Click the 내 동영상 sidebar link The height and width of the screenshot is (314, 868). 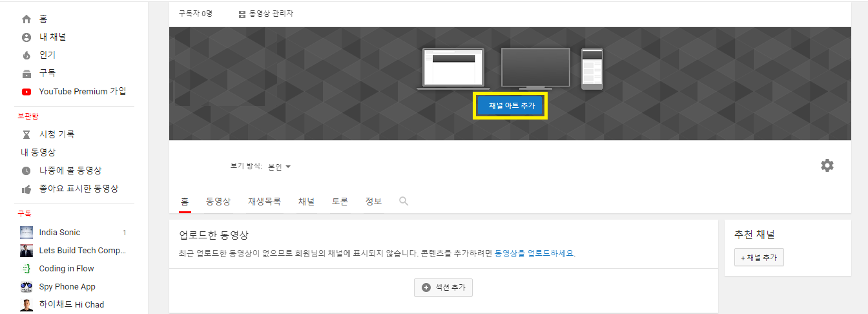(38, 152)
